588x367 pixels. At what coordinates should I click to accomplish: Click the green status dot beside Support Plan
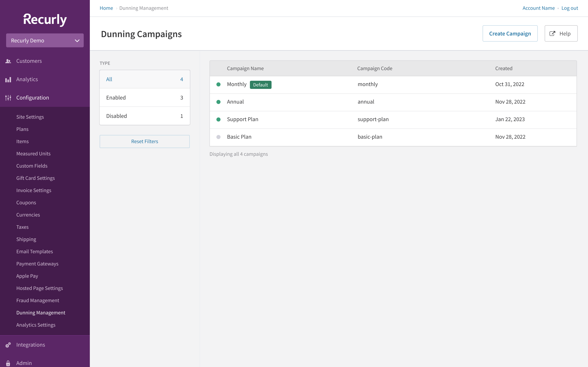pyautogui.click(x=218, y=119)
